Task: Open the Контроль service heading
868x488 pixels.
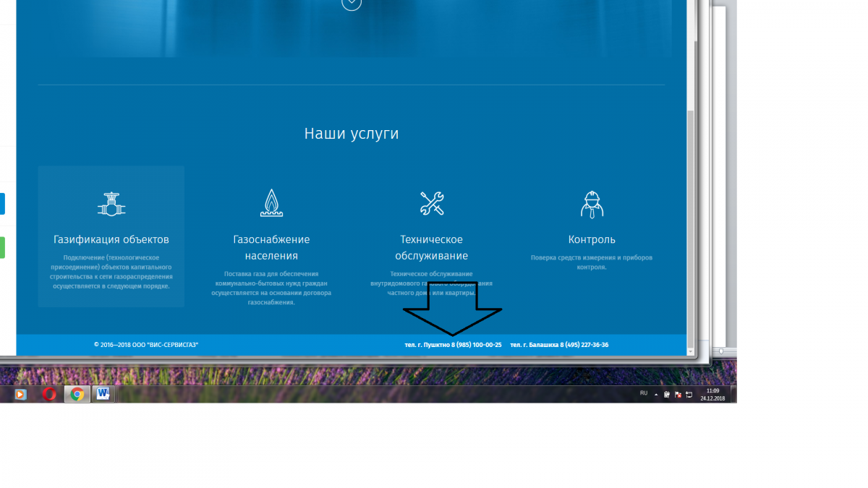Action: tap(591, 239)
